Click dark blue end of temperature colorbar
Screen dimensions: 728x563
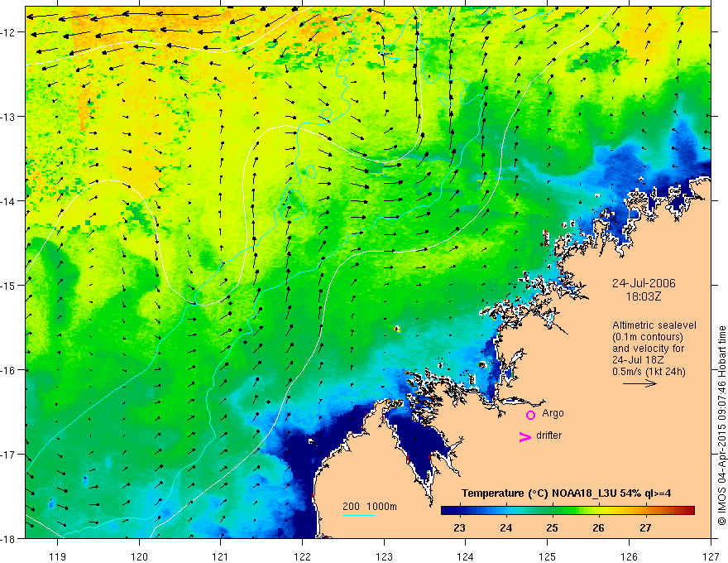(447, 511)
